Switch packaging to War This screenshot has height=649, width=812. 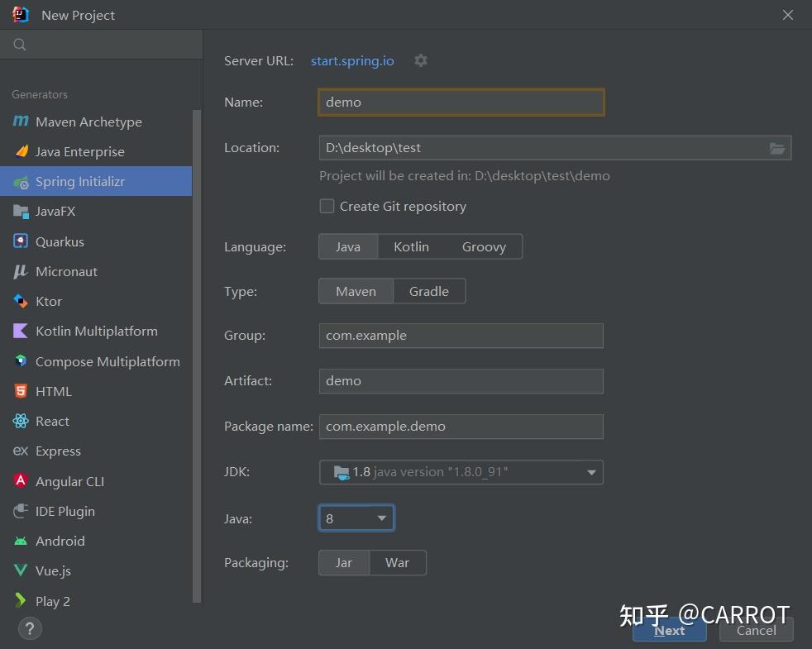pyautogui.click(x=398, y=562)
